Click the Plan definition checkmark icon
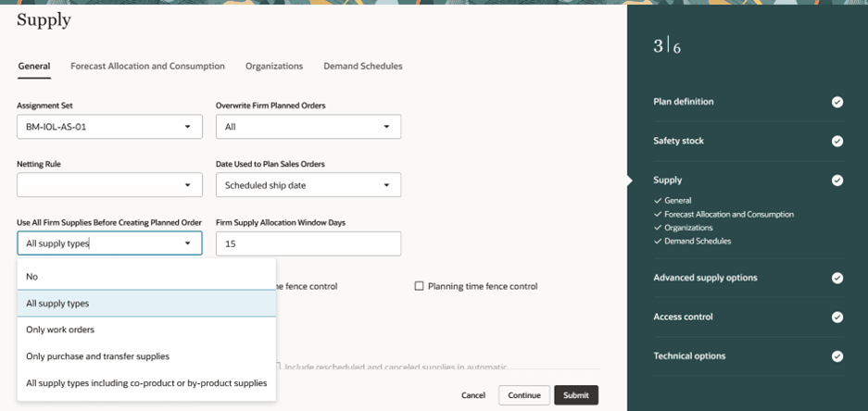The height and width of the screenshot is (411, 868). pyautogui.click(x=837, y=102)
